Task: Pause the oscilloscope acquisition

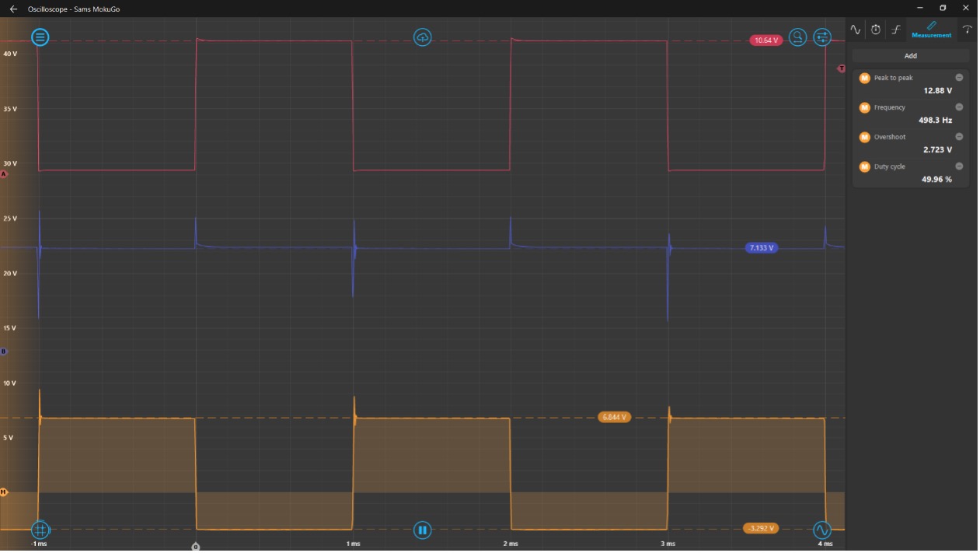Action: (422, 530)
